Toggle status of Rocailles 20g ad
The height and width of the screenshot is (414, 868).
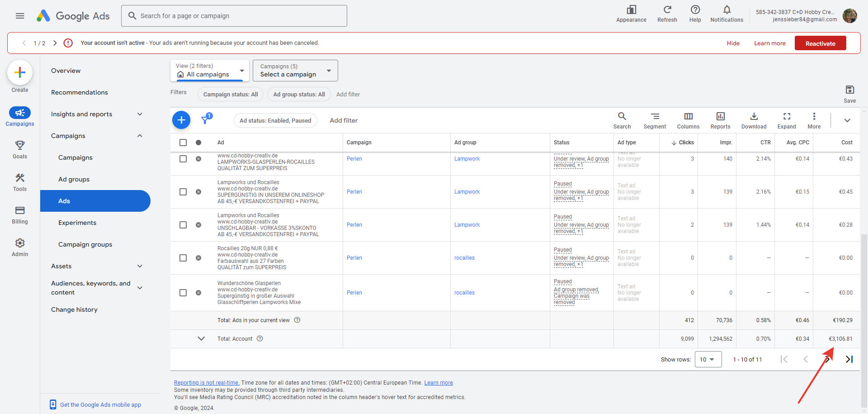pyautogui.click(x=198, y=258)
